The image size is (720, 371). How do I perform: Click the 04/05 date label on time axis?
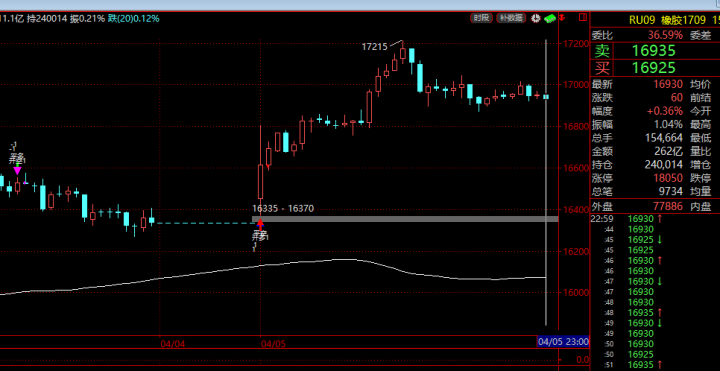273,343
